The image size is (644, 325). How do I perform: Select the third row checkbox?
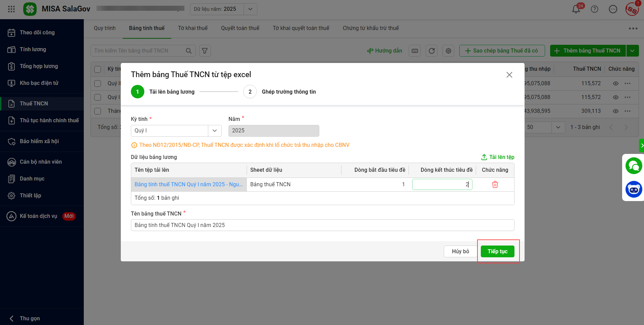click(98, 111)
